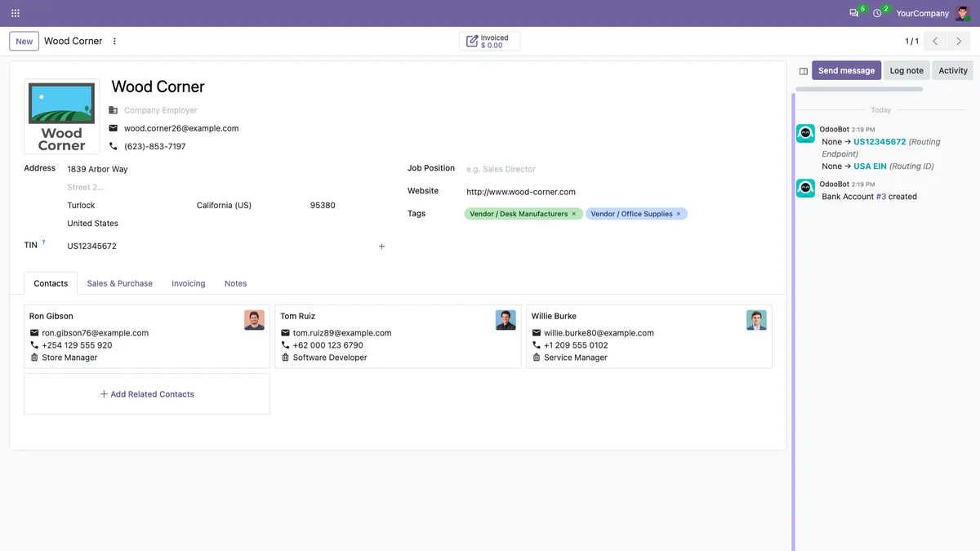
Task: Open the conversations messages icon
Action: pos(854,13)
